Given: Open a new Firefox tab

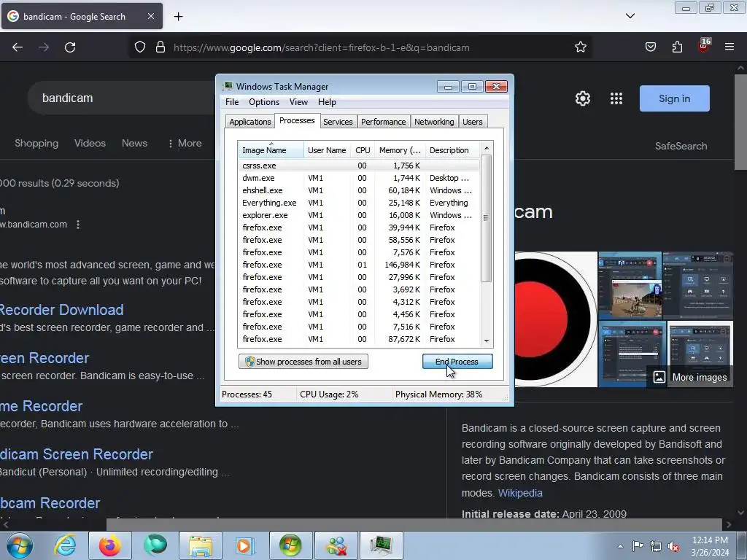Looking at the screenshot, I should [178, 17].
